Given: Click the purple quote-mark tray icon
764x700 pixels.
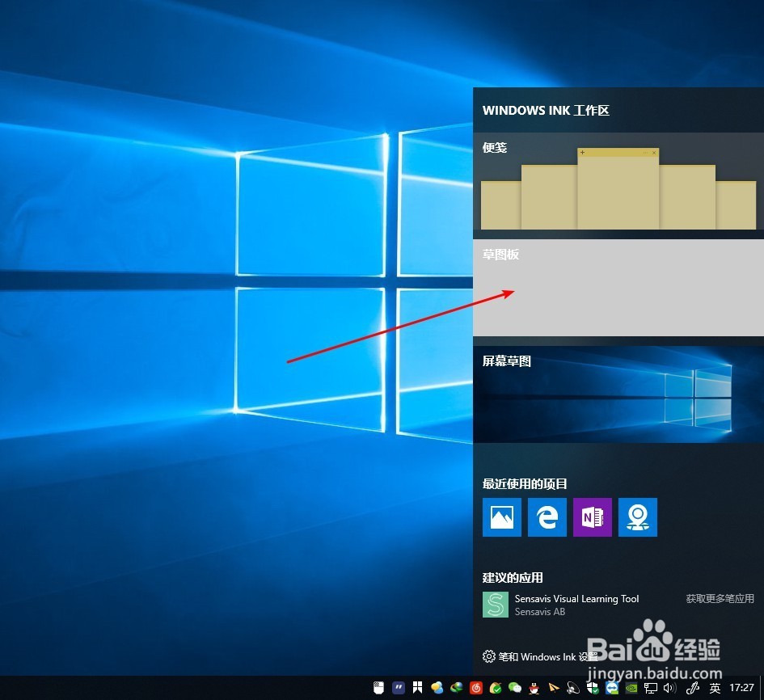Looking at the screenshot, I should point(399,688).
